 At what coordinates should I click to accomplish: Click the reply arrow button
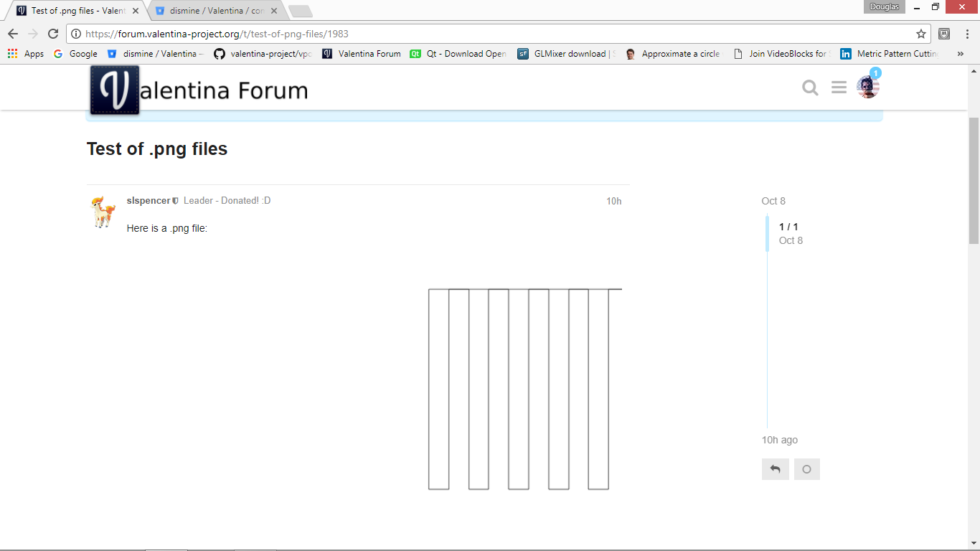775,469
